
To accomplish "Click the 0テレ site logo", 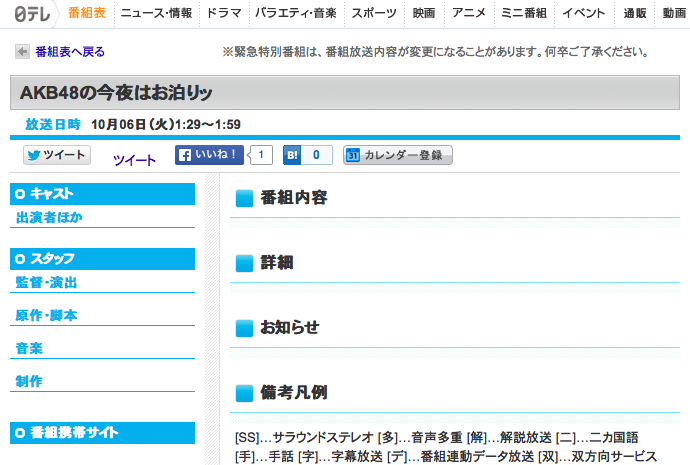I will [32, 14].
